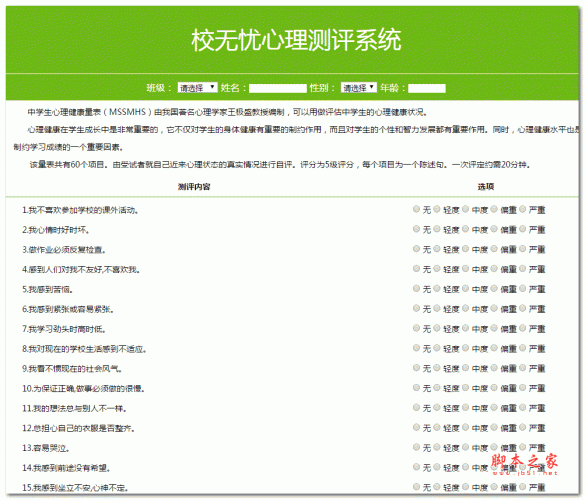
Task: Select 中度 for question 1
Action: pos(465,209)
